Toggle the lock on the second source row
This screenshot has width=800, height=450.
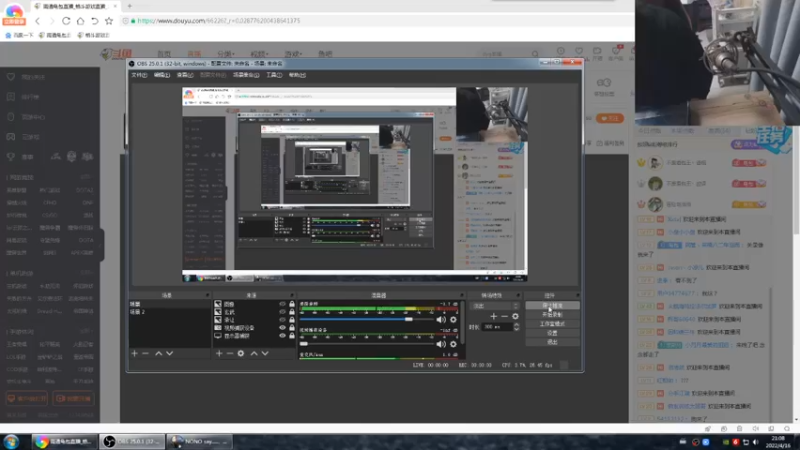tap(292, 312)
